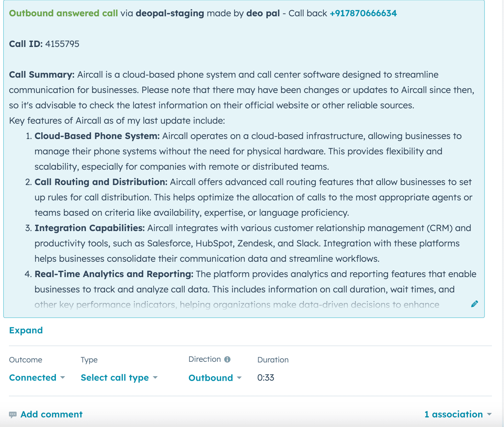Image resolution: width=504 pixels, height=427 pixels.
Task: Call back the number +917870666634
Action: (x=363, y=13)
